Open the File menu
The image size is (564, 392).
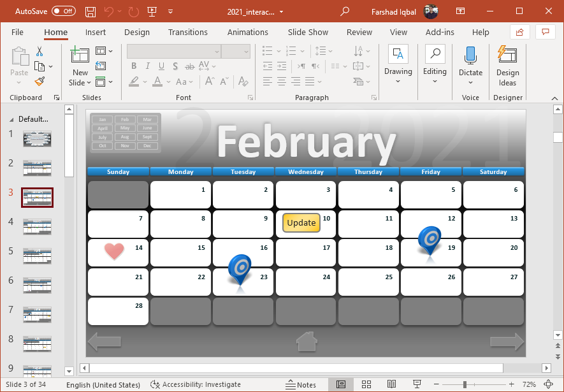[x=17, y=33]
